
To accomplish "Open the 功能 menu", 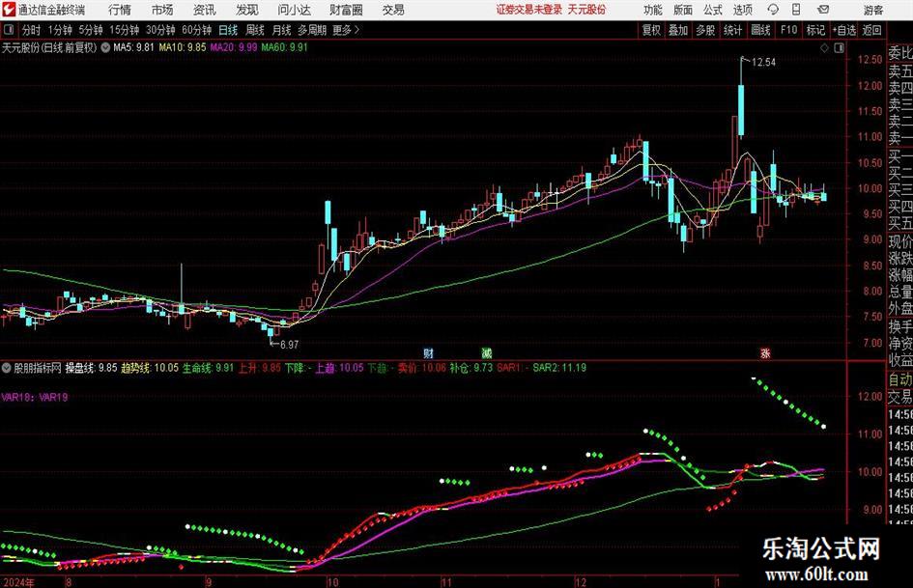I will coord(653,10).
